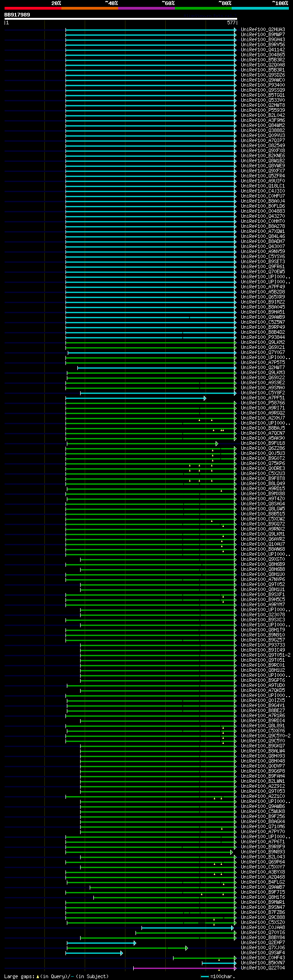
Task: Click hit label UniRef100_Q2EHP7
Action: coord(263,943)
